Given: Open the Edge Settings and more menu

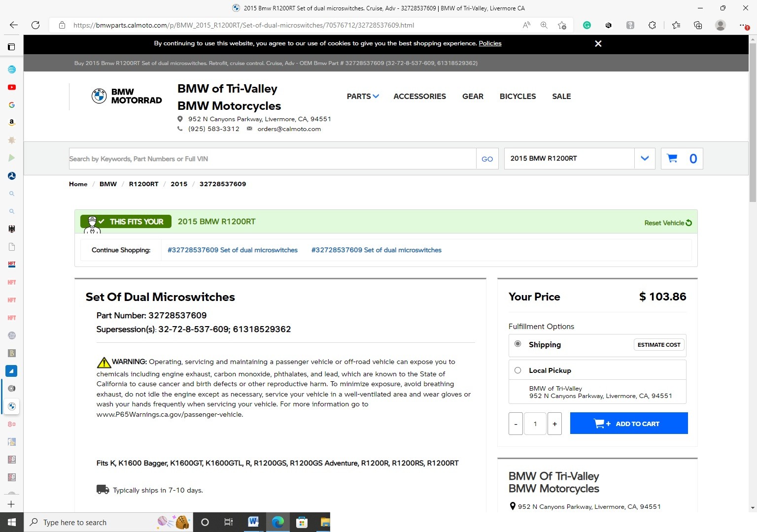Looking at the screenshot, I should 744,25.
